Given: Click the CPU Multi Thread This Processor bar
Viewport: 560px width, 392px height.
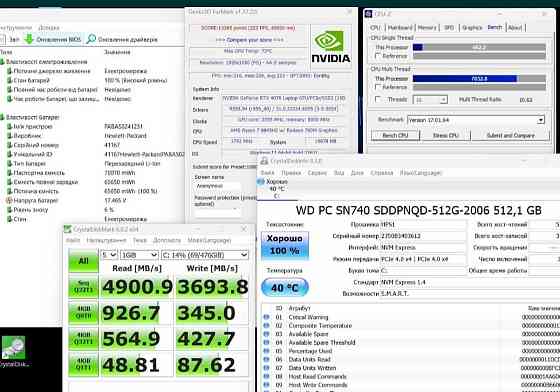Looking at the screenshot, I should coord(479,79).
